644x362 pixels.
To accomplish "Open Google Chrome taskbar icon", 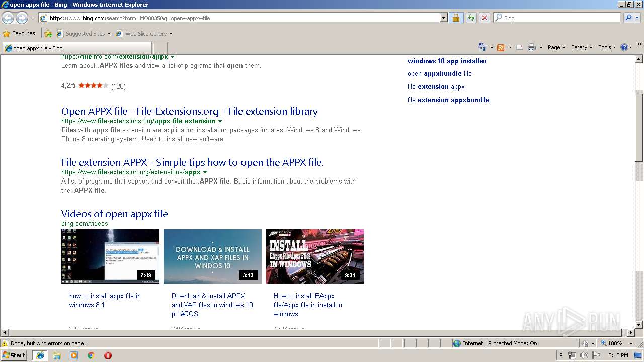I will tap(91, 355).
